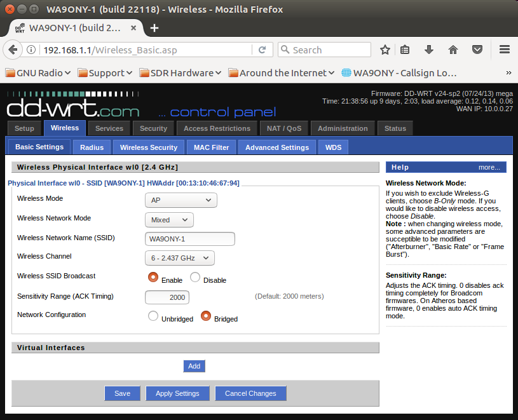The image size is (518, 420).
Task: Switch to the Wireless Security sub-tab
Action: click(149, 147)
